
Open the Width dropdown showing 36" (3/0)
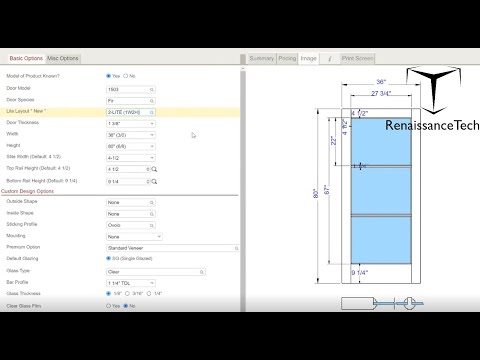(x=131, y=135)
